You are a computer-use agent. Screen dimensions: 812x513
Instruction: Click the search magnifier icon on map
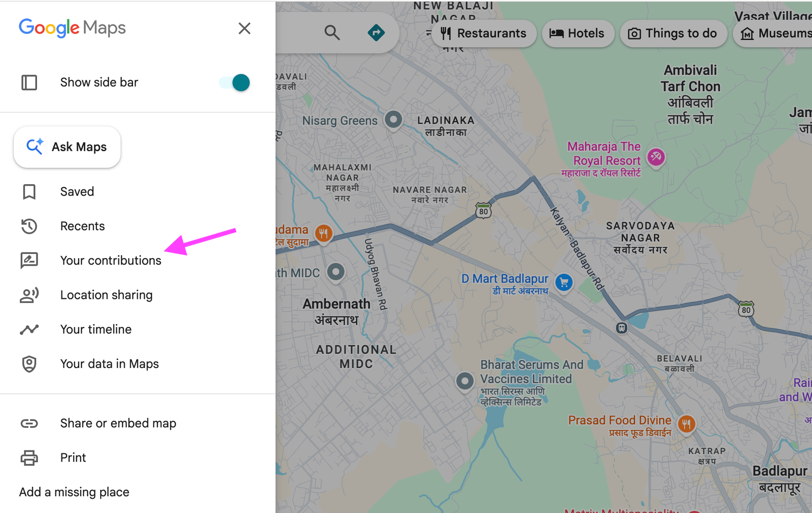click(332, 32)
